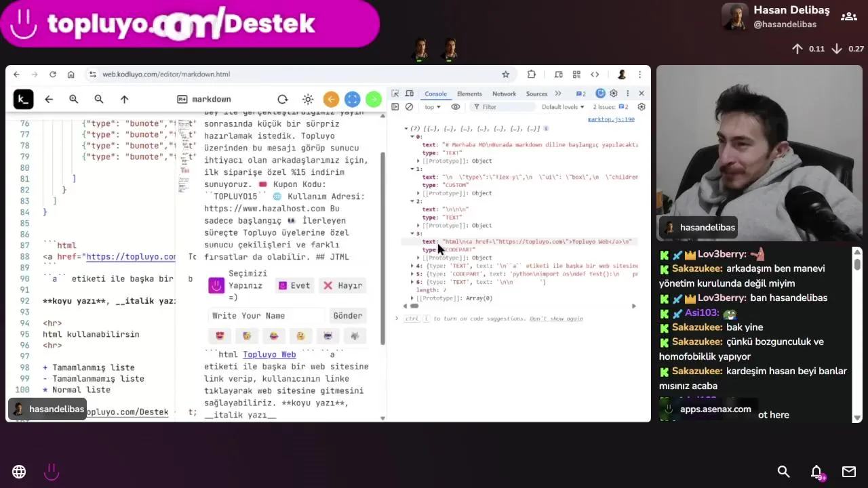The height and width of the screenshot is (488, 868).
Task: Click the Hayır button in the preview
Action: pyautogui.click(x=343, y=285)
